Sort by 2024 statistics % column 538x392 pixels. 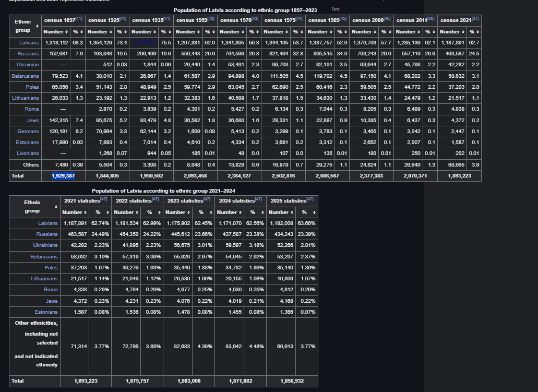255,212
